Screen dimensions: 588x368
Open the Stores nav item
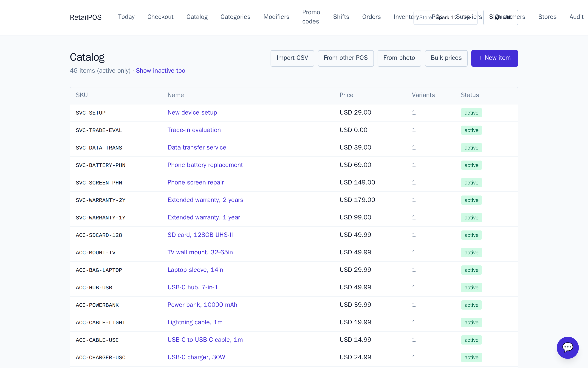pyautogui.click(x=547, y=17)
